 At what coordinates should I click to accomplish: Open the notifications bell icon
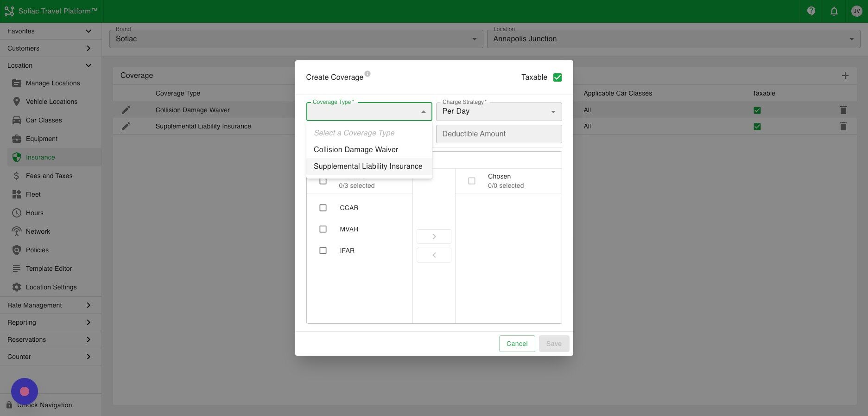(834, 11)
